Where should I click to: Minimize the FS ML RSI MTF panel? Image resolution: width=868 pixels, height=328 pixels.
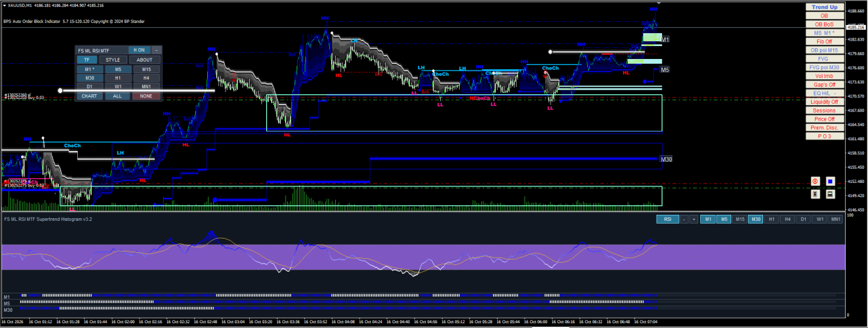click(x=156, y=50)
